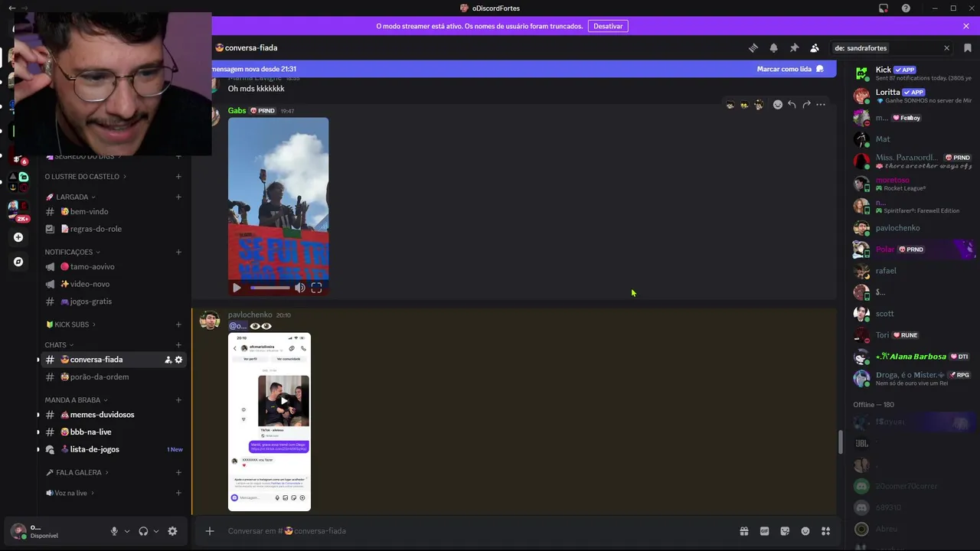Viewport: 980px width, 551px height.
Task: Open the inbox icon in title bar
Action: pyautogui.click(x=884, y=8)
